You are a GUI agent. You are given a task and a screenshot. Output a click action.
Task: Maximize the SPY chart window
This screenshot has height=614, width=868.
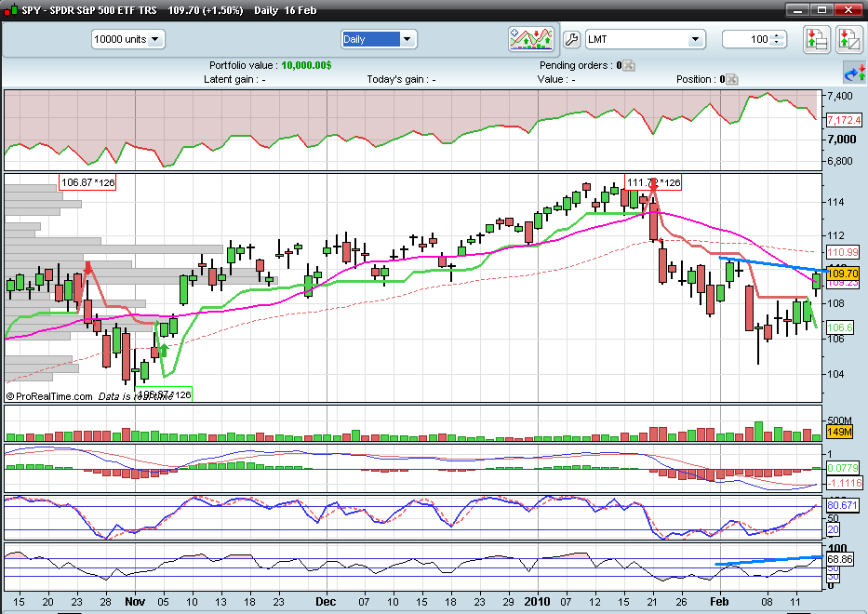[822, 10]
